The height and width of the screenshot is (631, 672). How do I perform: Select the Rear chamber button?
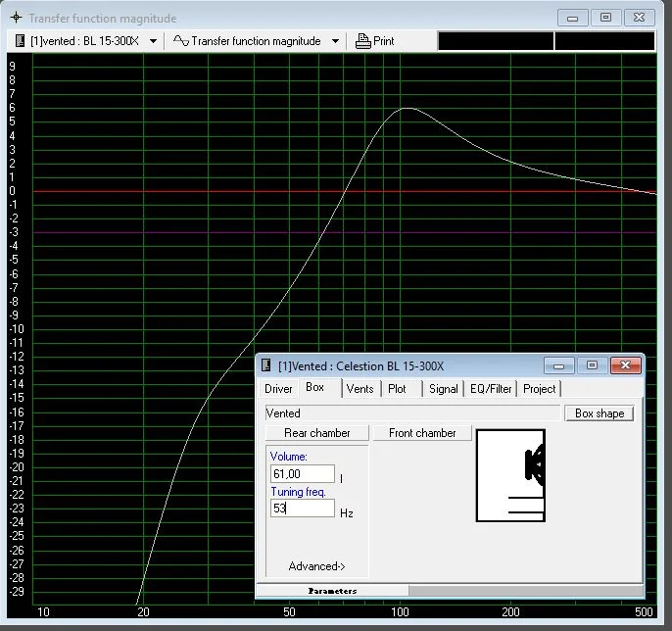[316, 433]
